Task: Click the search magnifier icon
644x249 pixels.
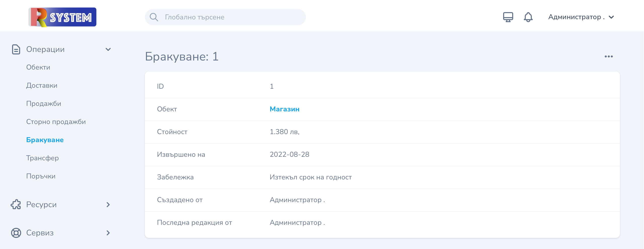Action: click(x=154, y=17)
